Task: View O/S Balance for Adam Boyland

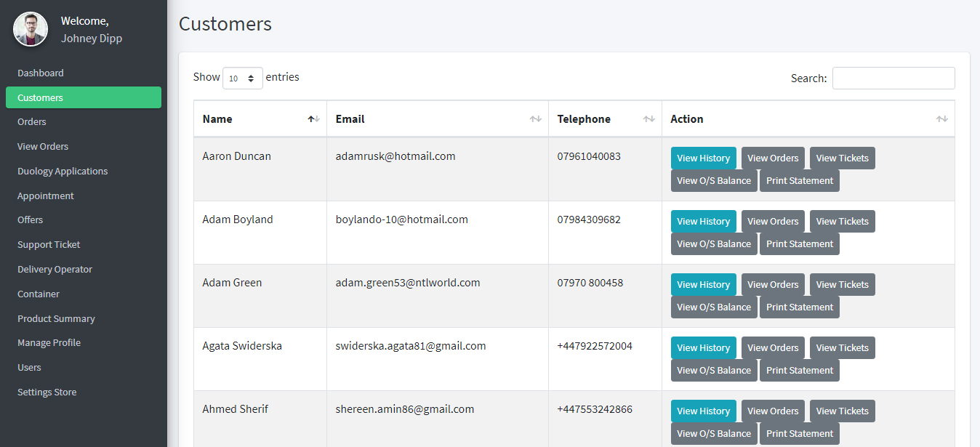Action: 714,243
